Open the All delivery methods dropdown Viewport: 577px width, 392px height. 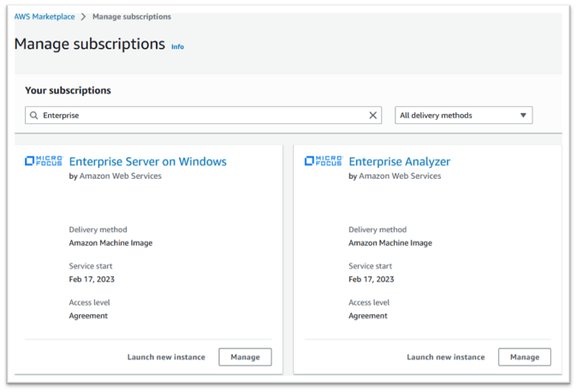click(x=463, y=116)
